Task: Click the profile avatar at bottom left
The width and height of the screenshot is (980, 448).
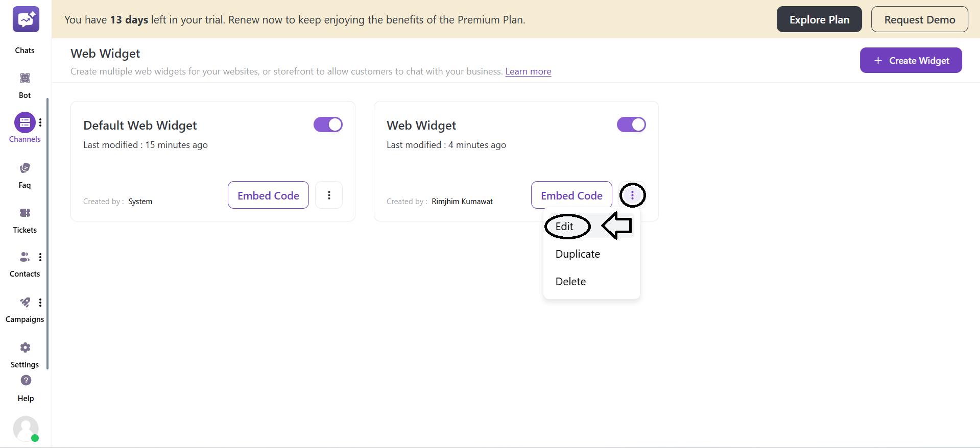Action: pos(26,429)
